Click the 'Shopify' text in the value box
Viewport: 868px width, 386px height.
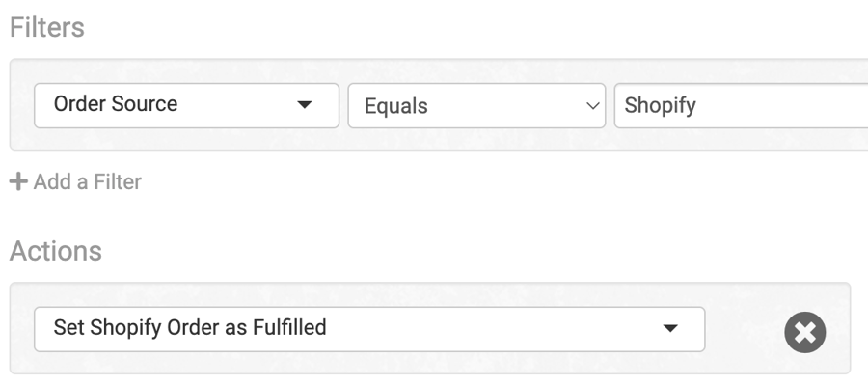point(660,106)
